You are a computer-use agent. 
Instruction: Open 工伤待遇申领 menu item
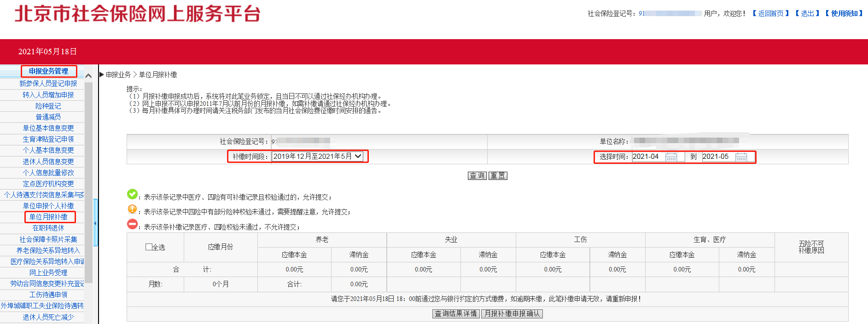coord(48,295)
